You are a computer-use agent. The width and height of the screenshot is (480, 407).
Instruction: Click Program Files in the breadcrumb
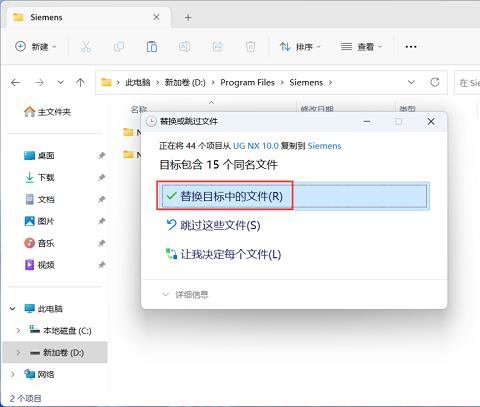coord(247,82)
